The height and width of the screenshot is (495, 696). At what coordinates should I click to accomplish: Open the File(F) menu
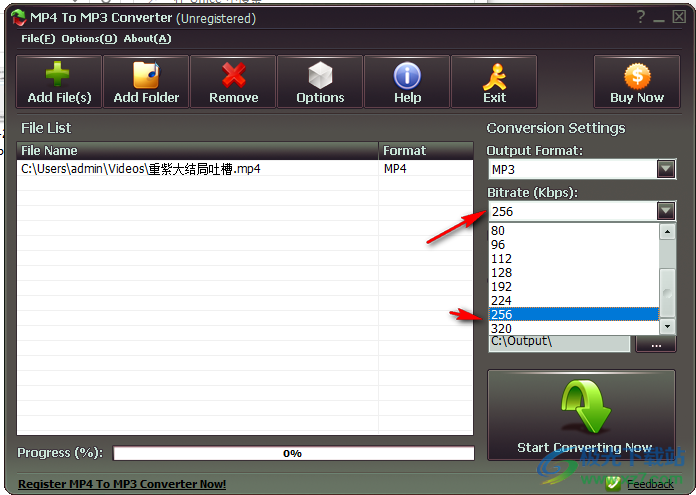(x=38, y=39)
